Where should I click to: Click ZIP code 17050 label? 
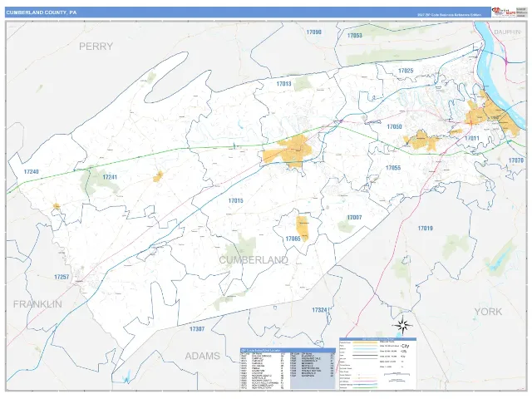394,126
